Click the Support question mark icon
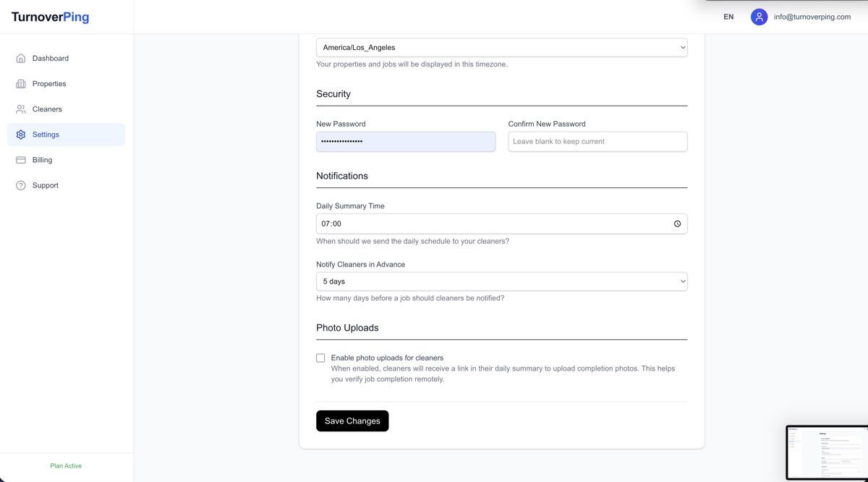The image size is (868, 482). coord(21,185)
